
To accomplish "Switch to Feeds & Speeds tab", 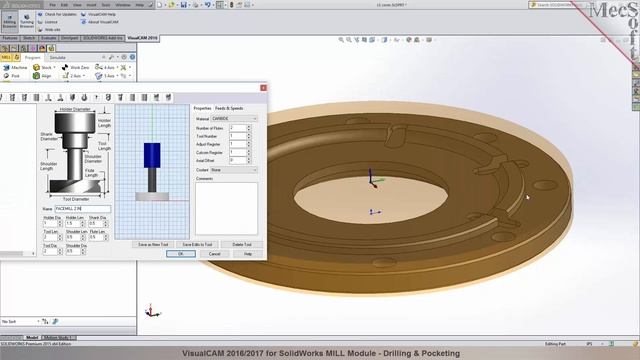I will tap(229, 109).
